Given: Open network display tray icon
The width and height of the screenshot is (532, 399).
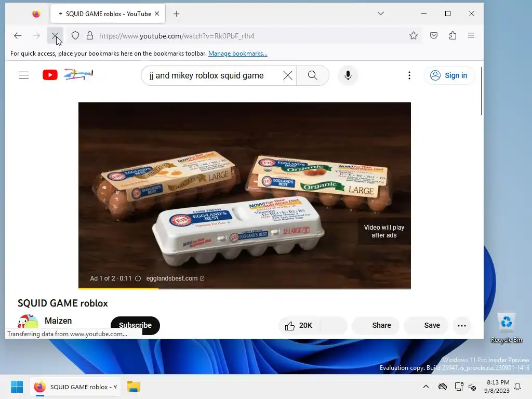Looking at the screenshot, I should pos(459,387).
